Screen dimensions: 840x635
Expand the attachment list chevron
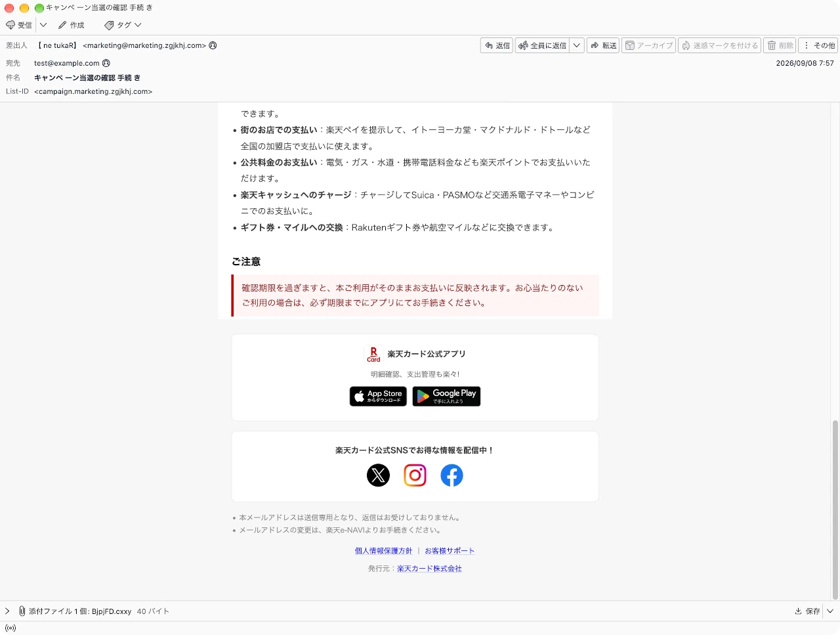(x=7, y=611)
